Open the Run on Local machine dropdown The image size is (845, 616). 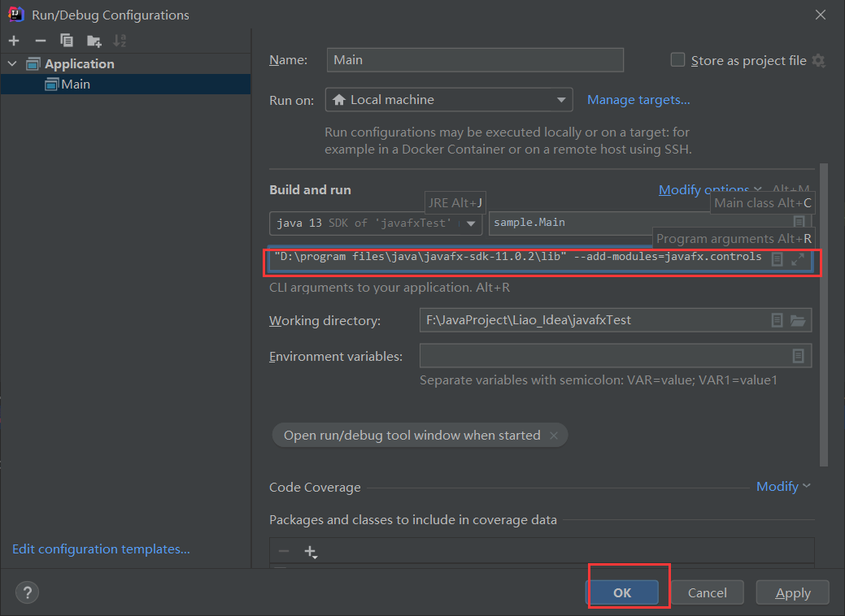coord(449,100)
